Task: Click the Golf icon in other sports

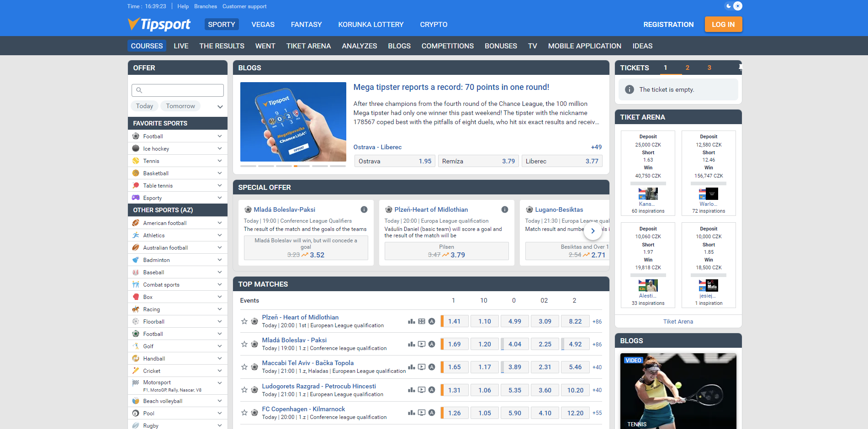Action: (x=136, y=346)
